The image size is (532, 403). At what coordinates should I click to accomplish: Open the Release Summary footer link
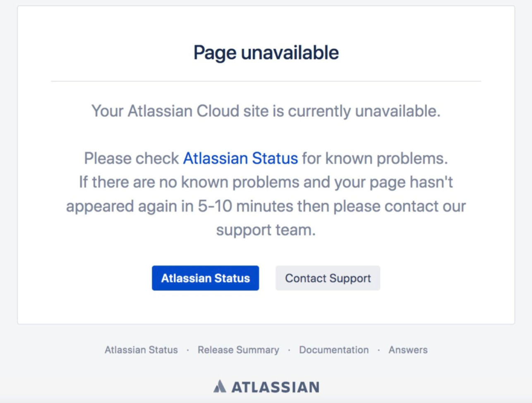(238, 350)
